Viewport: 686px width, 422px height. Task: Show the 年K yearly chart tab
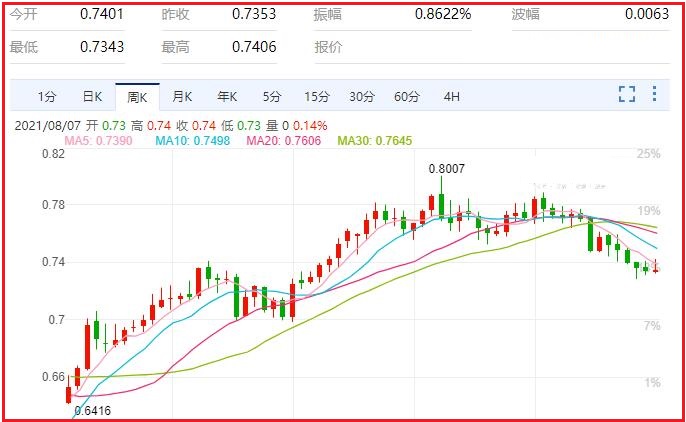[227, 96]
